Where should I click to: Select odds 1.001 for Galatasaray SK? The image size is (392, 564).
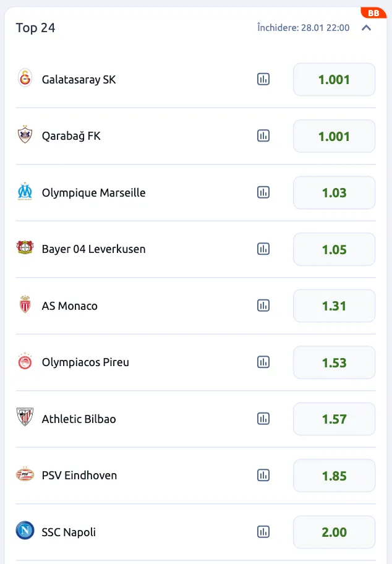(x=334, y=79)
